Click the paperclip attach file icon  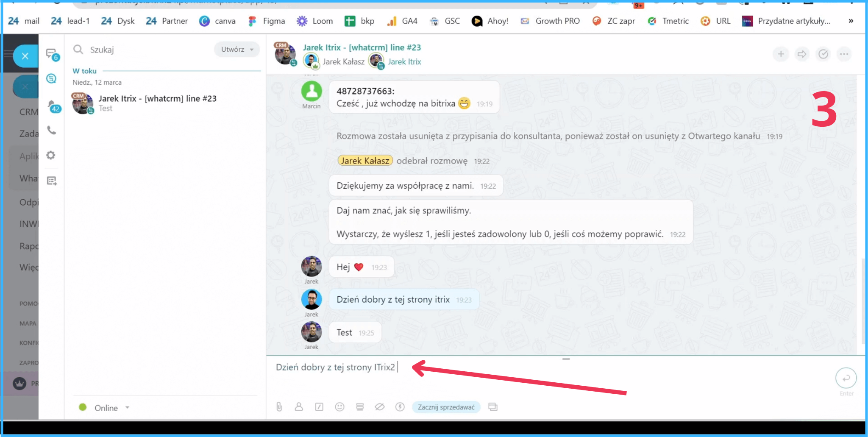(x=279, y=407)
